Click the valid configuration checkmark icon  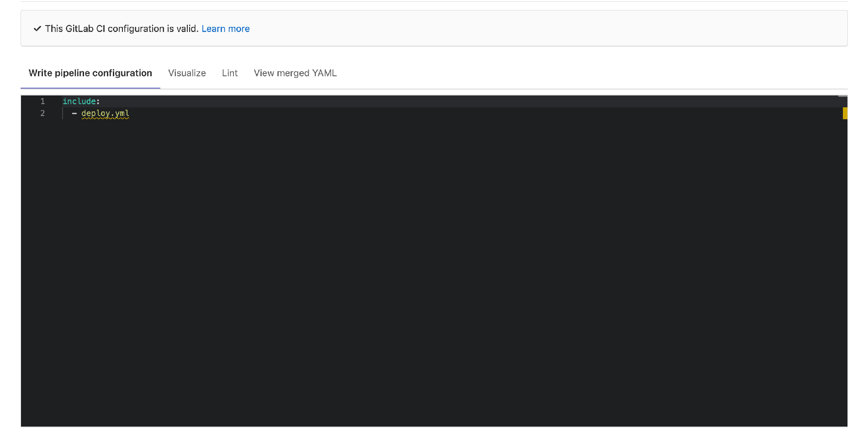click(37, 29)
